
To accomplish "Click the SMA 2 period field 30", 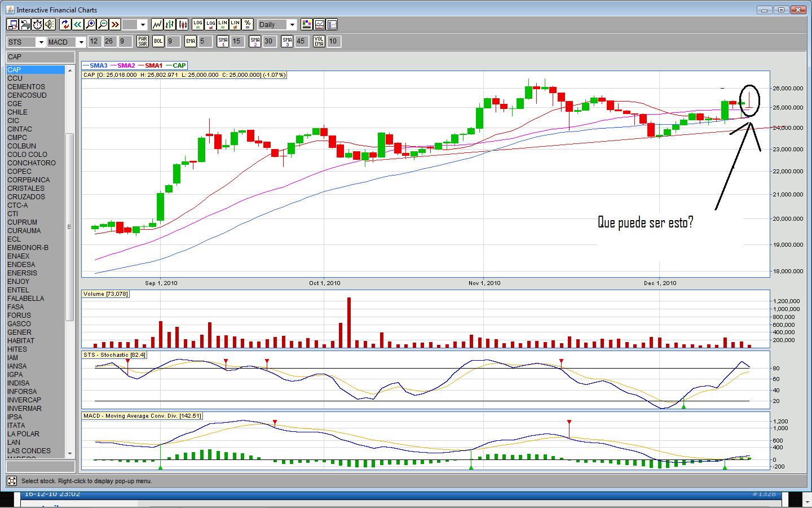I will click(269, 41).
